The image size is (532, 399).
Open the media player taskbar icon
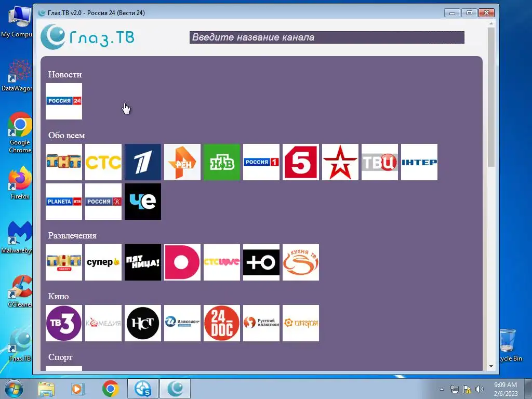(77, 389)
